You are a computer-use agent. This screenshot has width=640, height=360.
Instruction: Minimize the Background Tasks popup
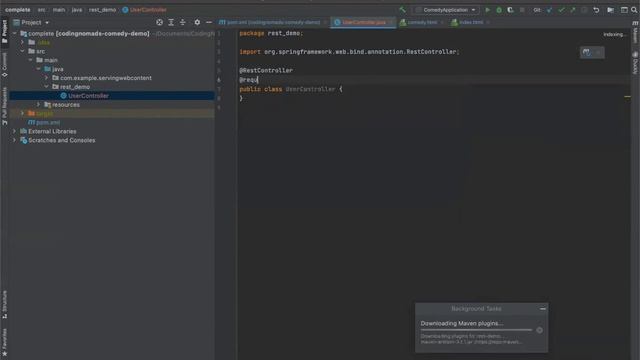(542, 309)
